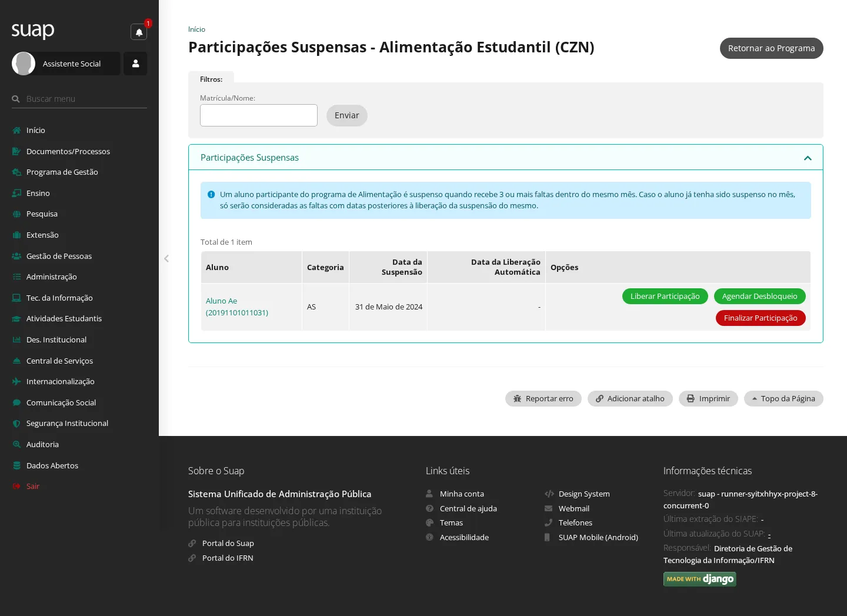Viewport: 847px width, 616px height.
Task: Click Retornar ao Programa button
Action: pyautogui.click(x=772, y=48)
